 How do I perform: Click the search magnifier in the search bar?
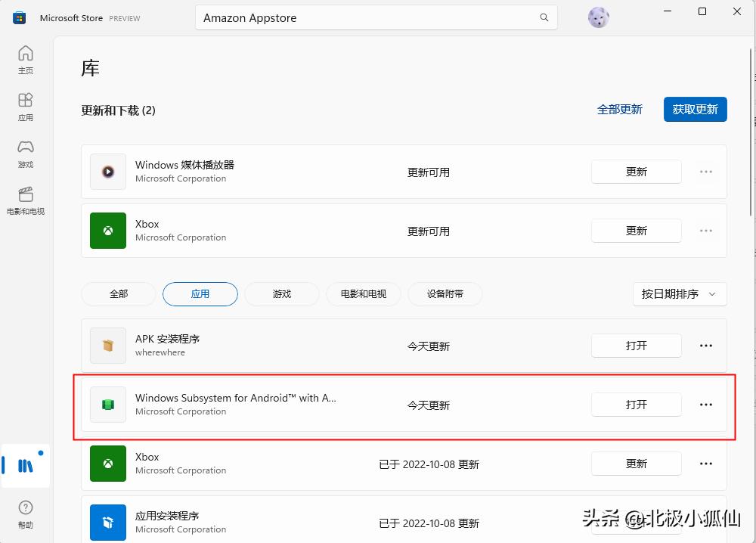coord(544,17)
